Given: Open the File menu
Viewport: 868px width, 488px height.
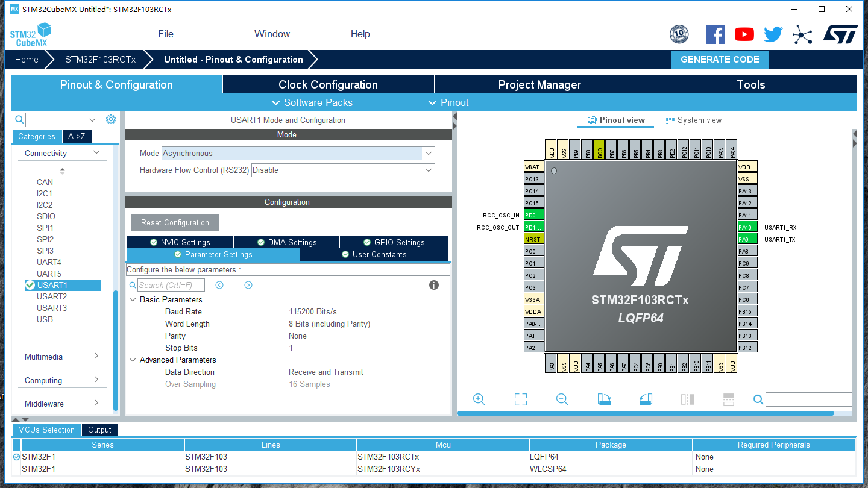Looking at the screenshot, I should 166,34.
